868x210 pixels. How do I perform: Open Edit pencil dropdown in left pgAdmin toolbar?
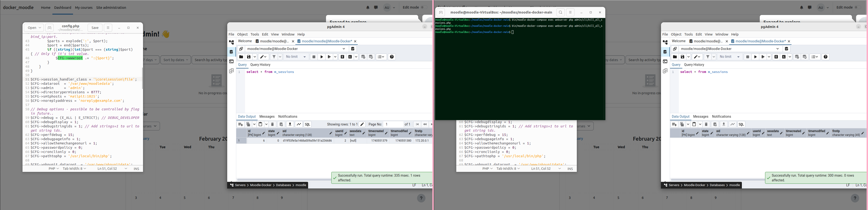pyautogui.click(x=264, y=57)
